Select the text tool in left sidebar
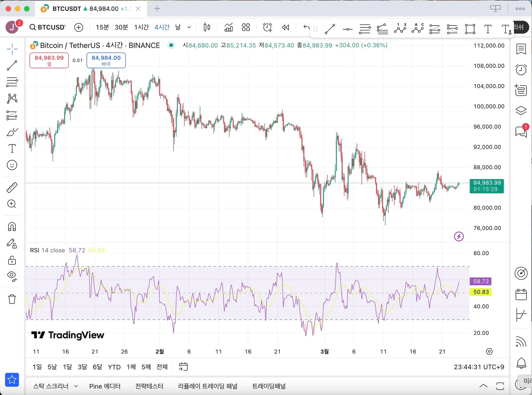532x395 pixels. (12, 148)
